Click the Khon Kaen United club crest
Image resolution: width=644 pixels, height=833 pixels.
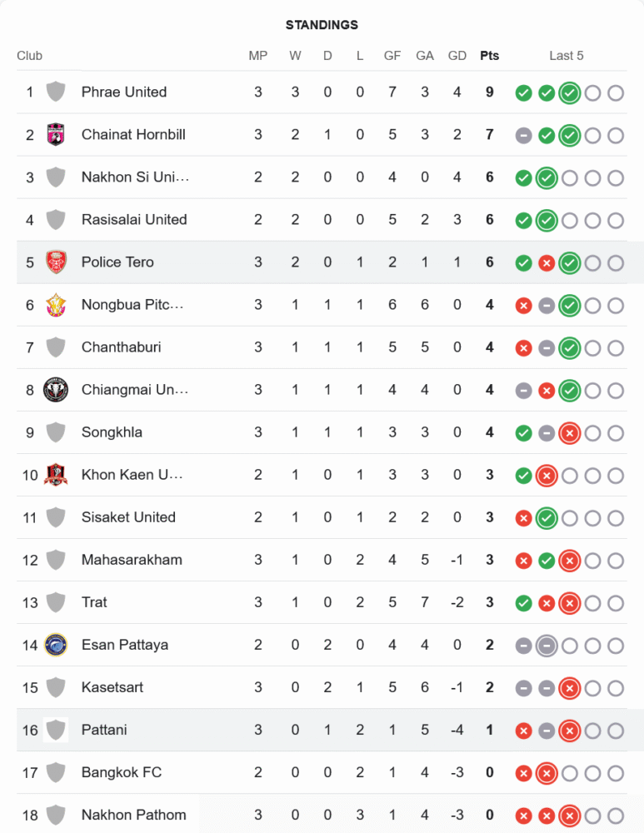[56, 475]
